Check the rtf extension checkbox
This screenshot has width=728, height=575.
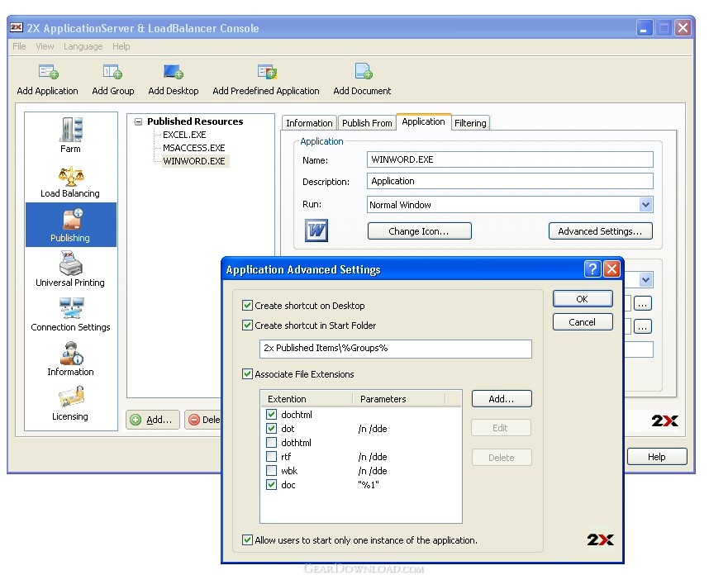click(x=272, y=456)
